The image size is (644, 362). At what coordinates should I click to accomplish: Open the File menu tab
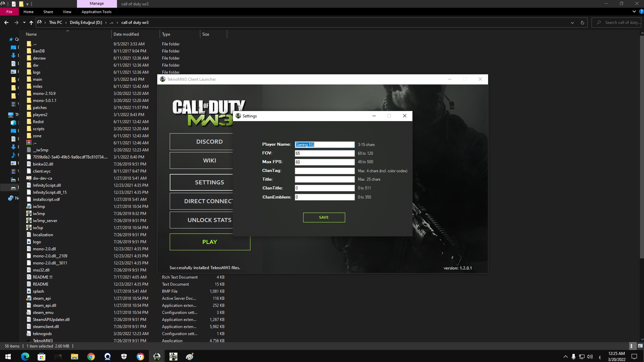[x=9, y=12]
